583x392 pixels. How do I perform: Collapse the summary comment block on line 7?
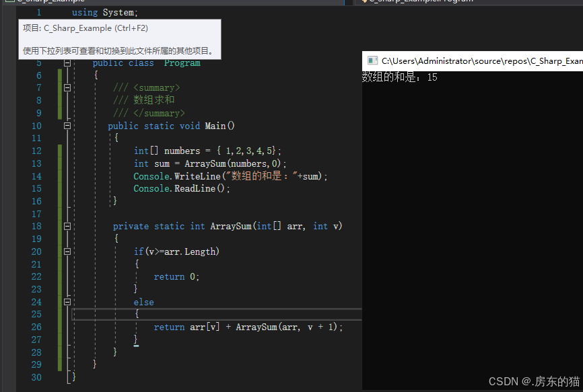[x=67, y=88]
